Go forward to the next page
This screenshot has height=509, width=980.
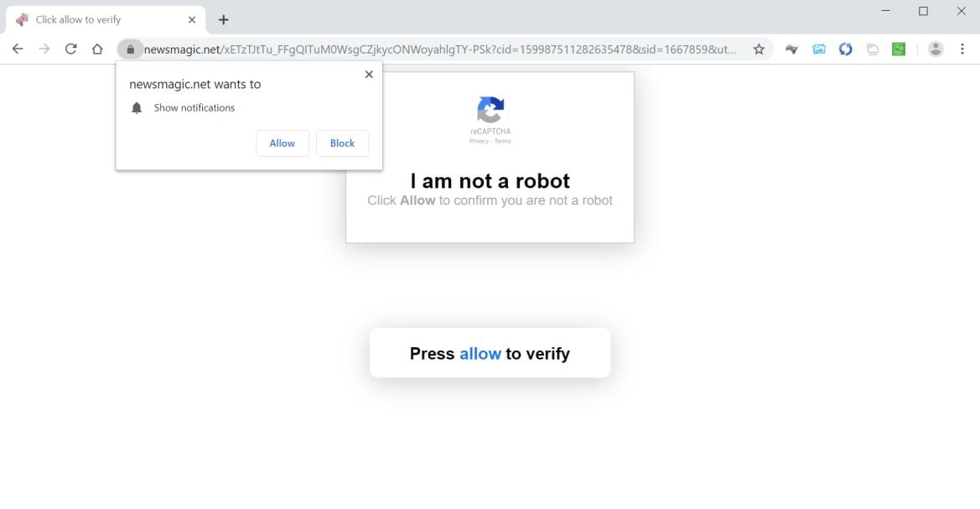[44, 49]
